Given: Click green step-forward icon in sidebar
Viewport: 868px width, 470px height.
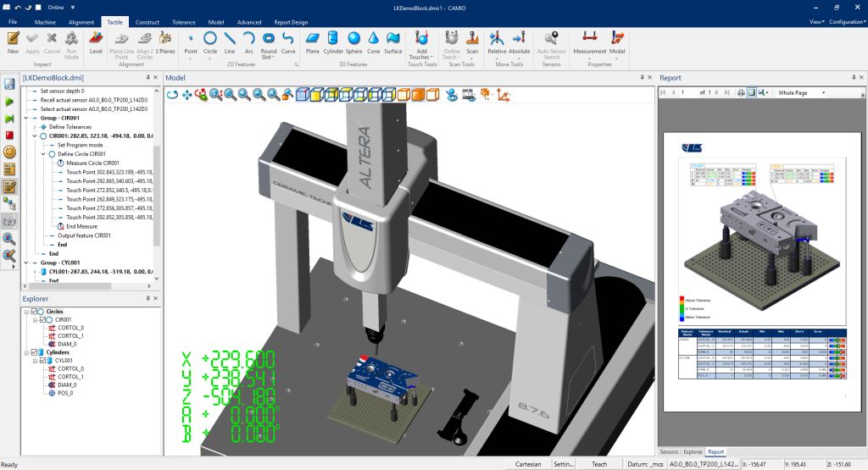Looking at the screenshot, I should pyautogui.click(x=9, y=119).
